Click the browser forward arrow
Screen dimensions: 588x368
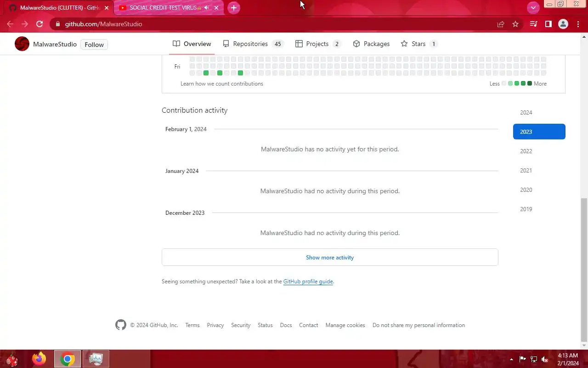[x=25, y=24]
